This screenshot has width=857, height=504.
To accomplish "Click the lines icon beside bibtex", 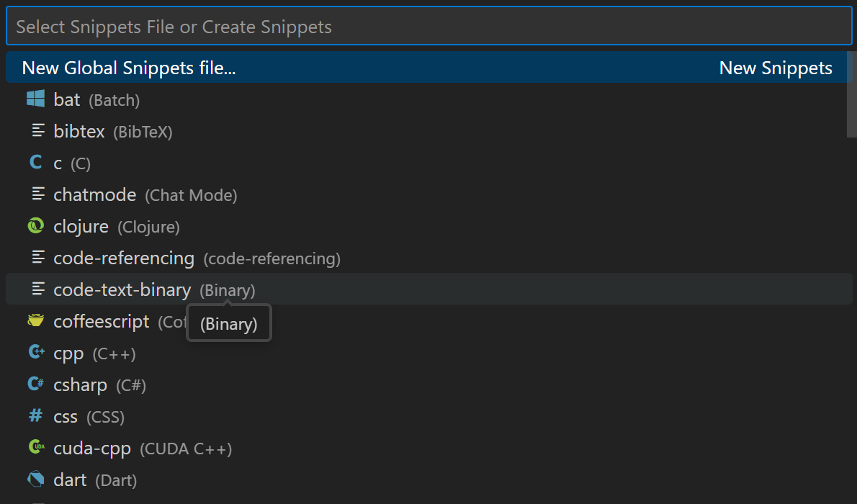I will 37,130.
